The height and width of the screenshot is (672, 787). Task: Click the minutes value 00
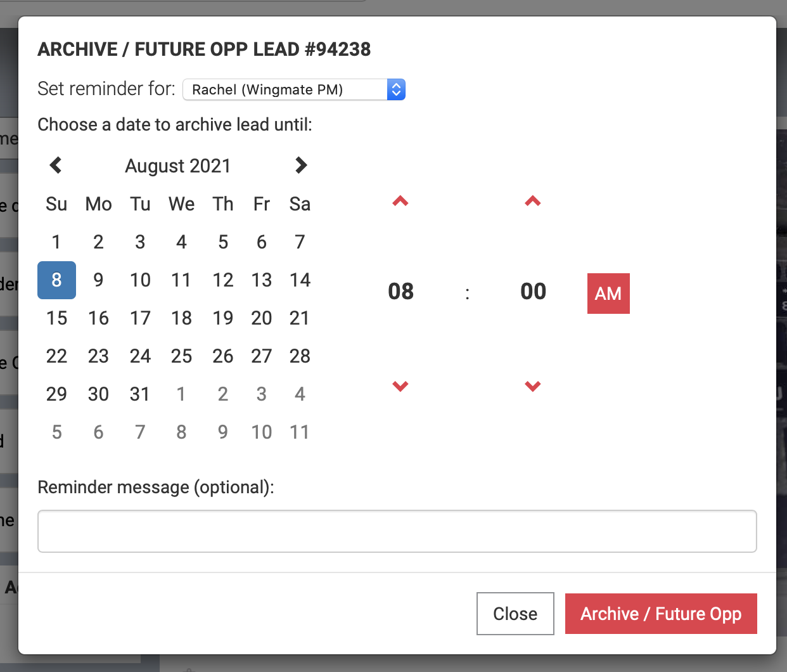click(533, 292)
